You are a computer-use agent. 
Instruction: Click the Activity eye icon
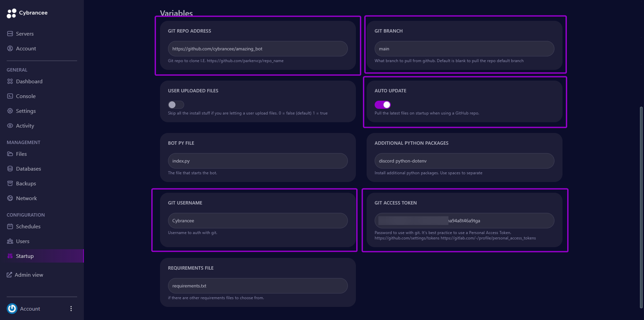[x=10, y=126]
